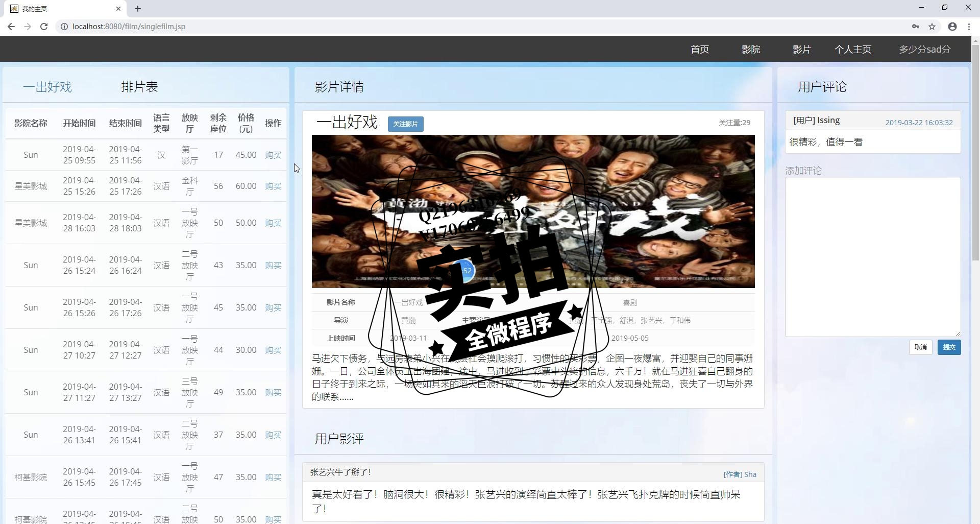This screenshot has width=980, height=524.
Task: Click 购买 for 星美影城 15:26 showing
Action: 273,186
